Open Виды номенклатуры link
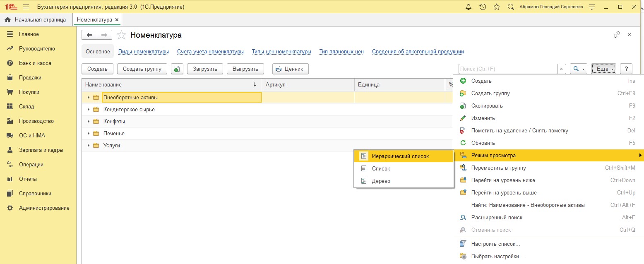Viewport: 644px width, 264px height. point(144,52)
